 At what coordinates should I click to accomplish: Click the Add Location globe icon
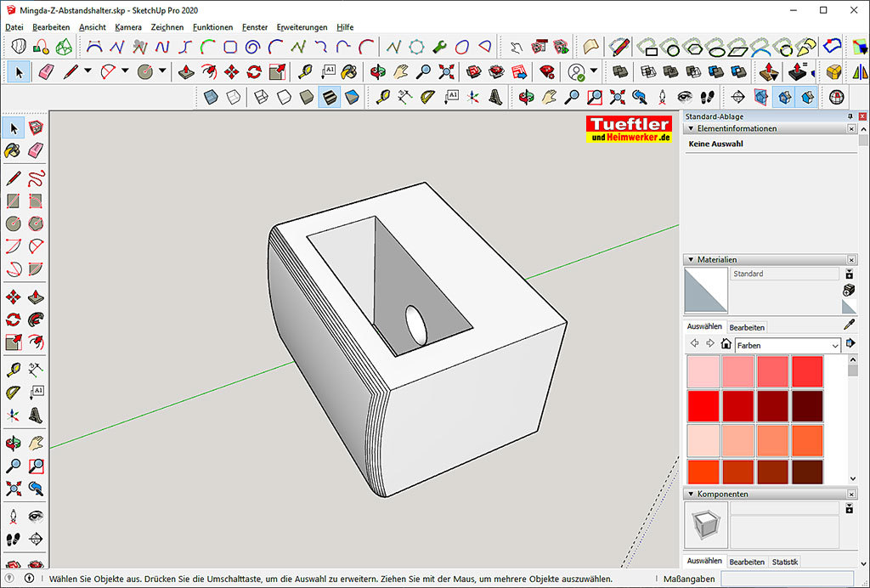coord(836,97)
